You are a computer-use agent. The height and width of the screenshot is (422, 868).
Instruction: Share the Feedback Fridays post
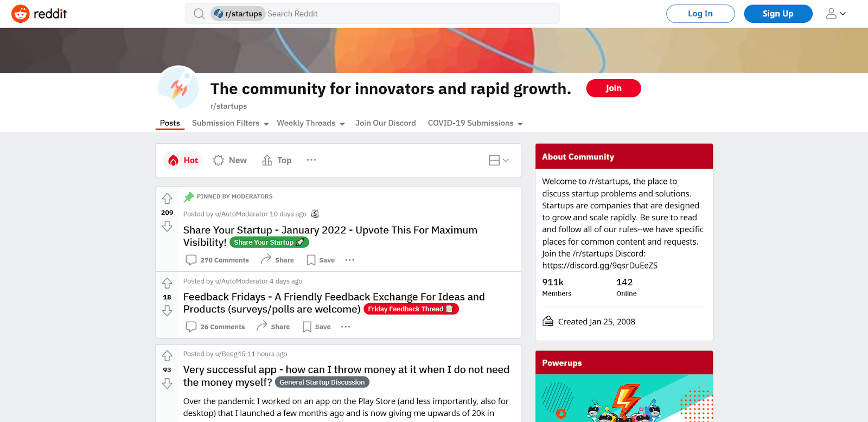[273, 327]
